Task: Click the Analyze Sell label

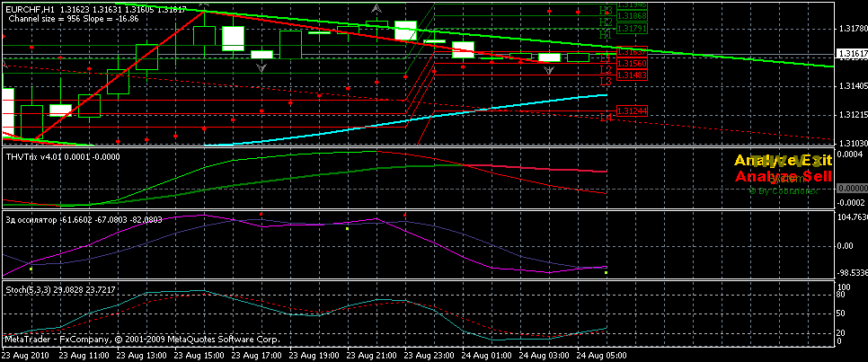Action: point(784,178)
